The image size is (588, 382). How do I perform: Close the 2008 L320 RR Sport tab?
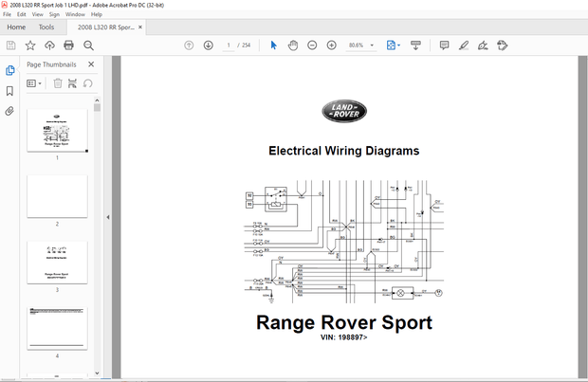(x=140, y=27)
